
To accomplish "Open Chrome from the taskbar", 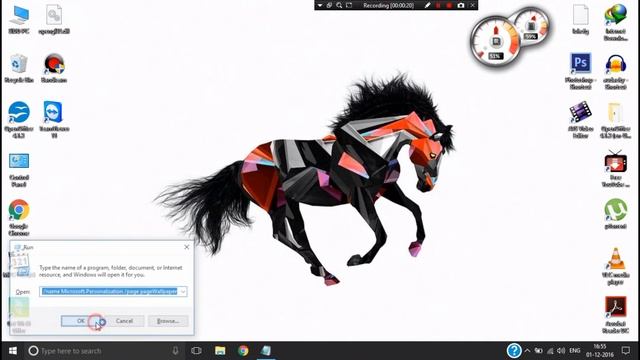I will tap(243, 351).
